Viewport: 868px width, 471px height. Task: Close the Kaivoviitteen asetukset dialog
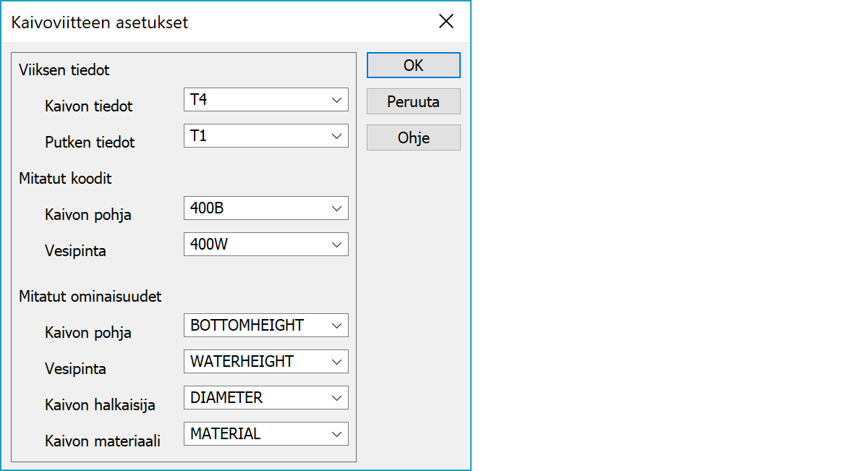click(x=446, y=22)
